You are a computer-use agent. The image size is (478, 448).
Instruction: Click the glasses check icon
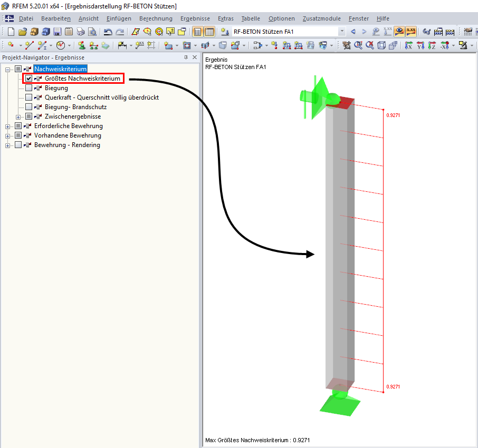pos(427,32)
